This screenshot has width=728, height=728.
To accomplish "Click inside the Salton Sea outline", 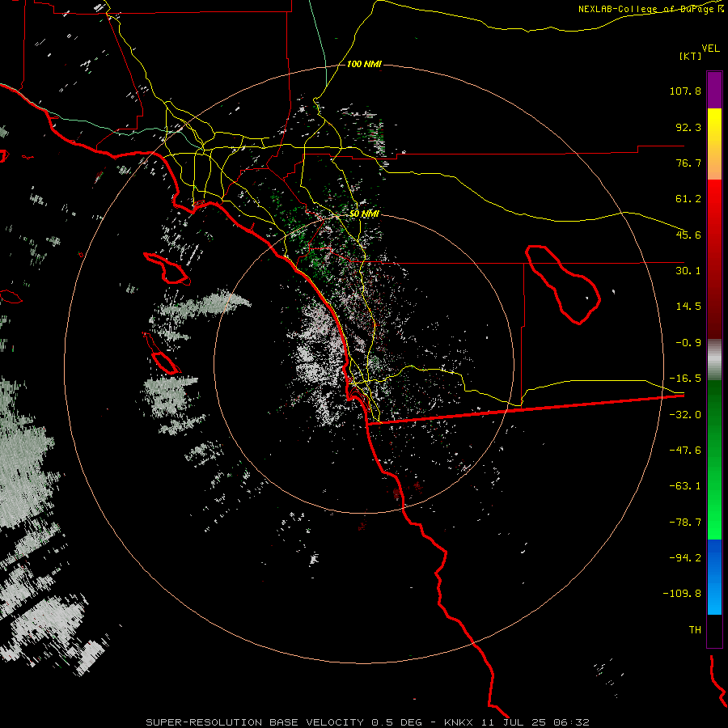I will 569,291.
